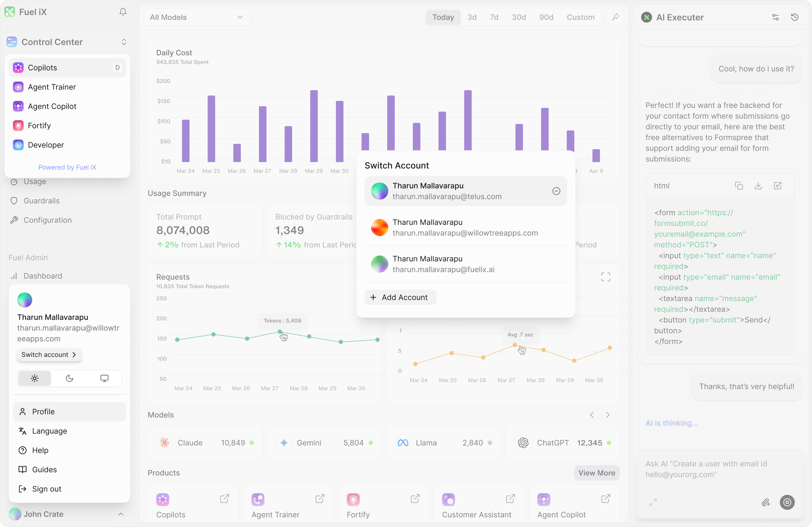Viewport: 812px width, 527px height.
Task: Switch to dark theme
Action: (x=70, y=378)
